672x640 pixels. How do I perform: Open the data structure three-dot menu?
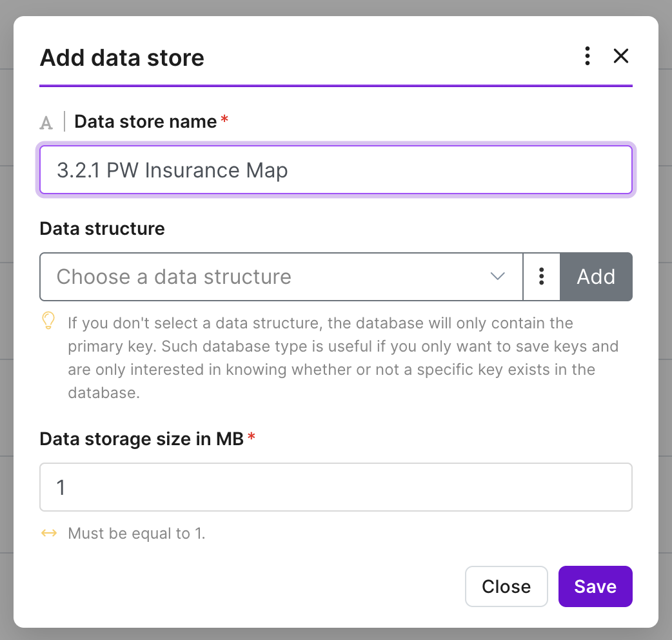click(x=542, y=277)
